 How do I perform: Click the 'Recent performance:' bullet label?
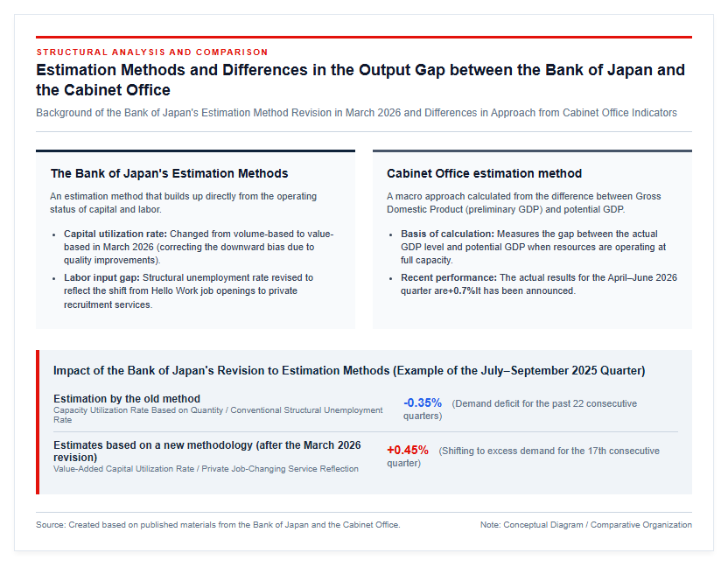pos(449,277)
